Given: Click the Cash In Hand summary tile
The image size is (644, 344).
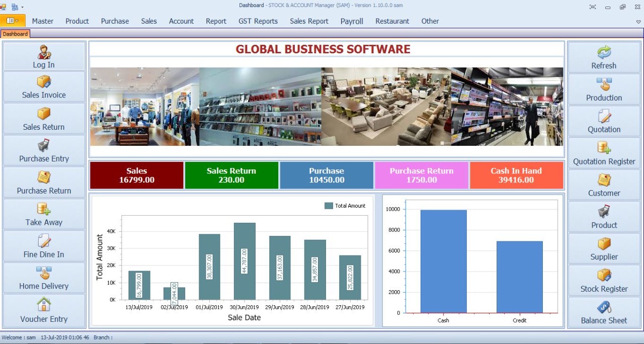Looking at the screenshot, I should pyautogui.click(x=516, y=175).
